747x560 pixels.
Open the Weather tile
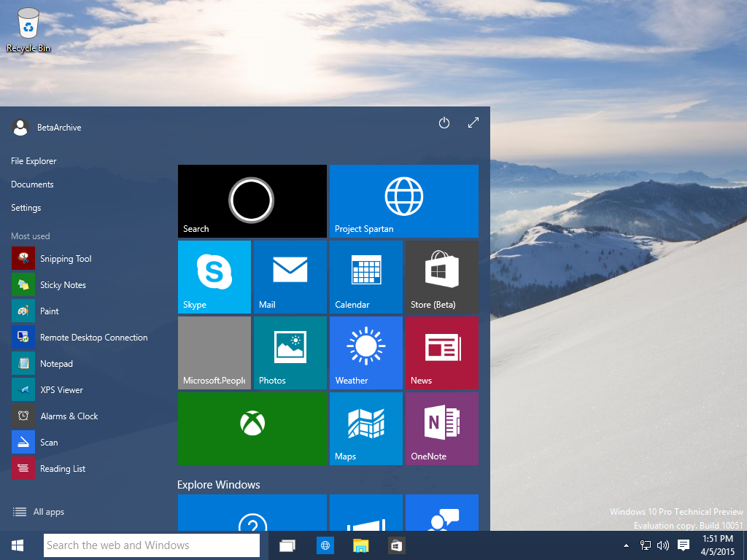(x=365, y=352)
